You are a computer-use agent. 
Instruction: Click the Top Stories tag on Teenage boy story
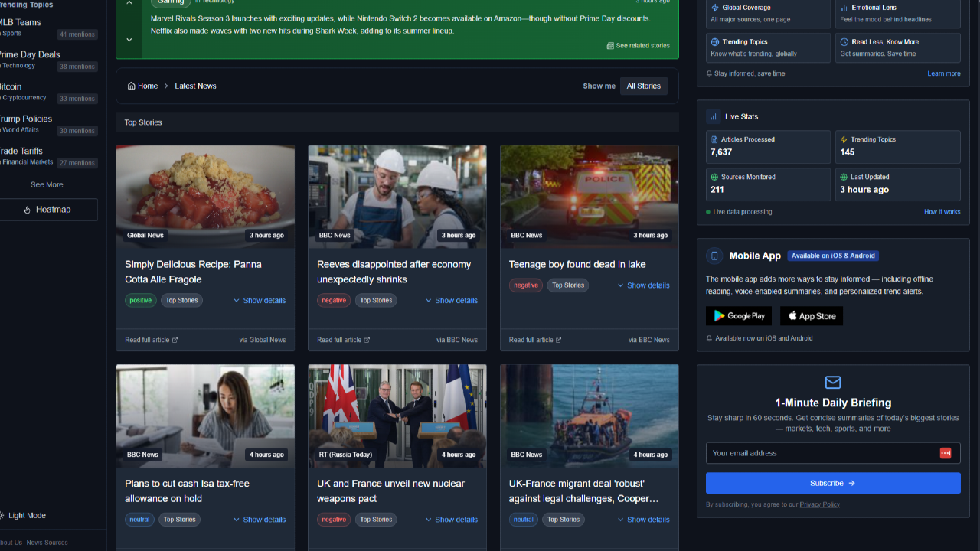tap(568, 285)
